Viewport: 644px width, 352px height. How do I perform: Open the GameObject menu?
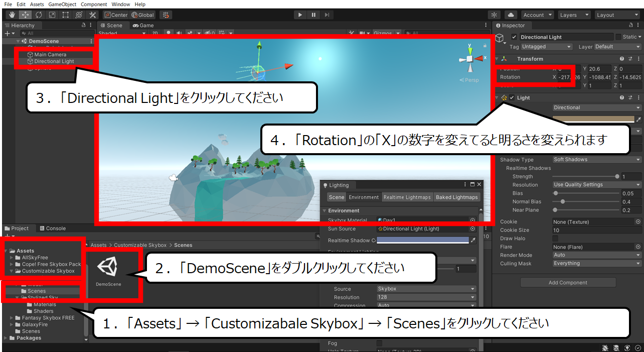[x=62, y=4]
